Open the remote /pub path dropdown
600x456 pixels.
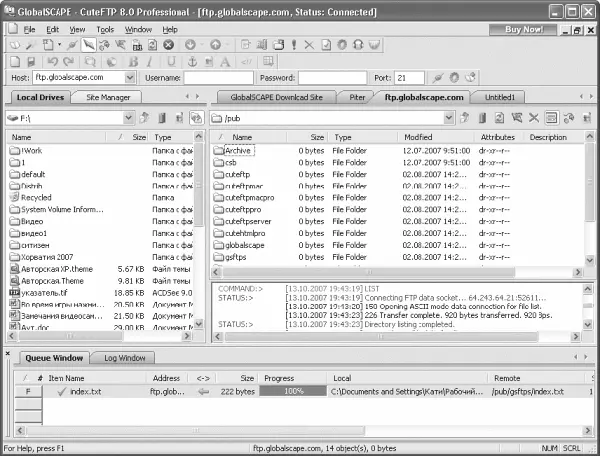pos(449,118)
